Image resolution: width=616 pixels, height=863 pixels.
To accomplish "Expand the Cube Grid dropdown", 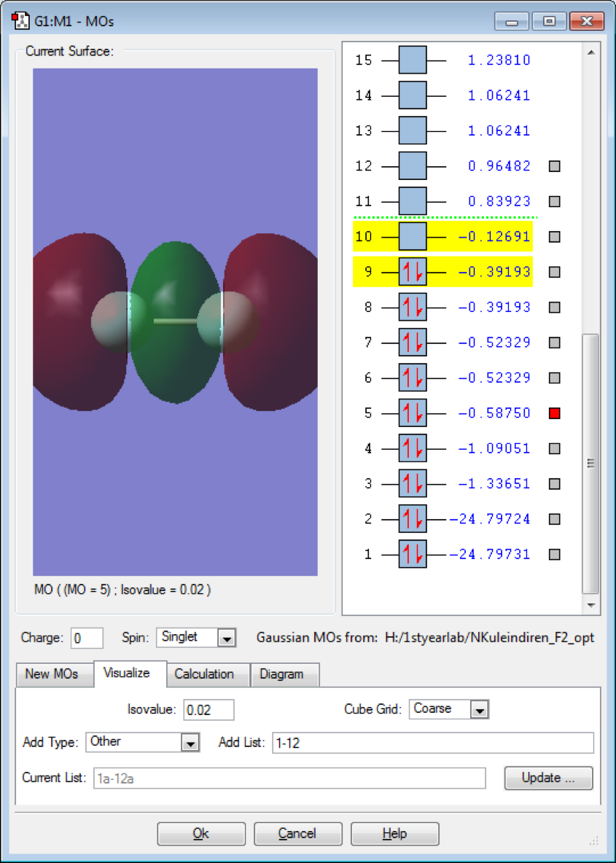I will [x=479, y=709].
